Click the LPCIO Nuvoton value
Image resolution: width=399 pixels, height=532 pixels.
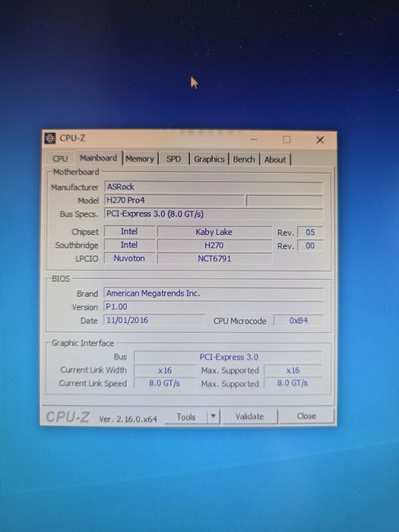[x=129, y=258]
